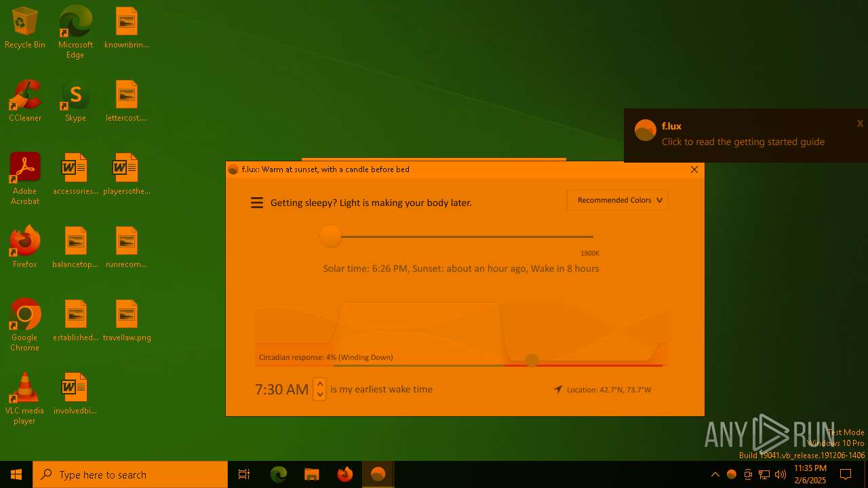This screenshot has width=868, height=488.
Task: Click the Meet Now tray icon
Action: tap(748, 474)
